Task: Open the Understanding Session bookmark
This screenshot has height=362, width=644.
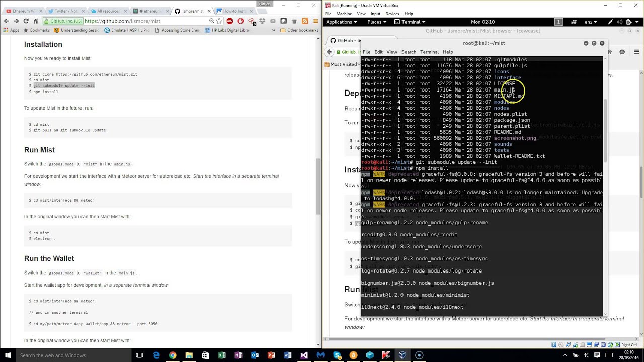Action: click(x=76, y=30)
